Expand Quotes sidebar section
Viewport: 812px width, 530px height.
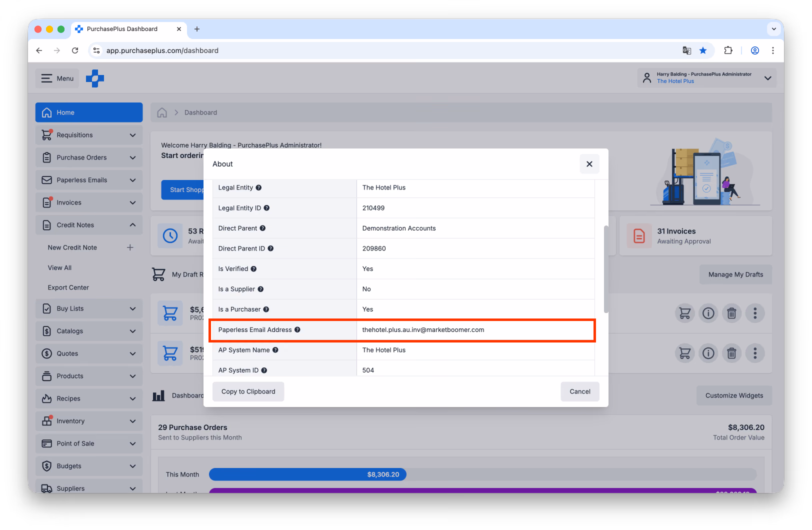(89, 353)
